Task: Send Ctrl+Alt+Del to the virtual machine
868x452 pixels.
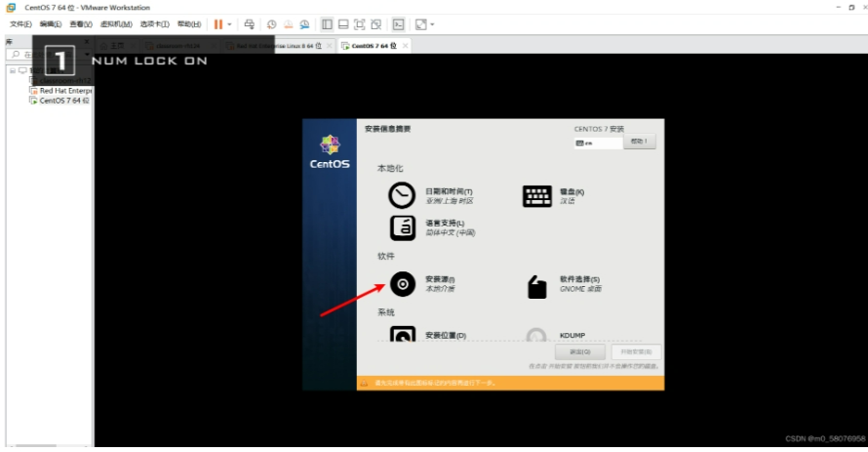Action: pyautogui.click(x=249, y=24)
